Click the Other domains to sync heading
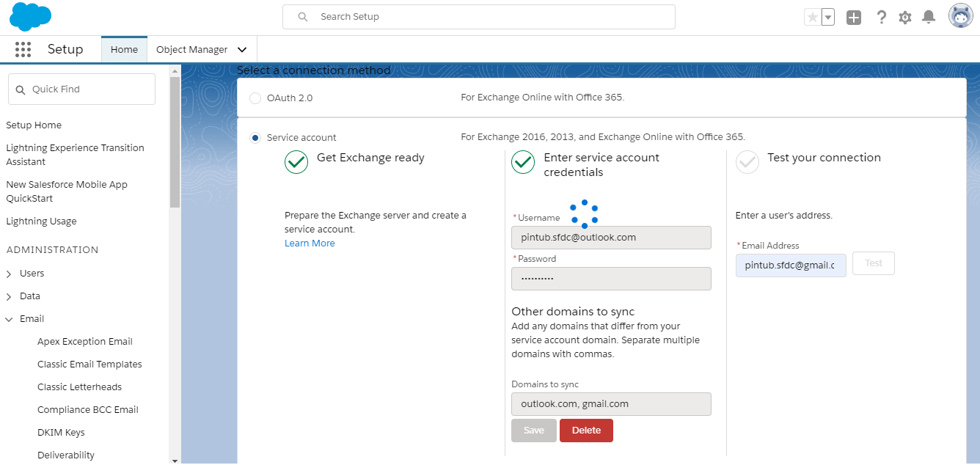980x465 pixels. [573, 312]
